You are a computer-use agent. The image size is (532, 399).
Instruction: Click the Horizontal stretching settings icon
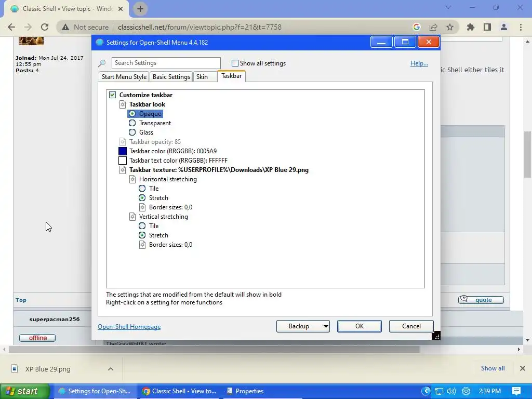(x=132, y=179)
